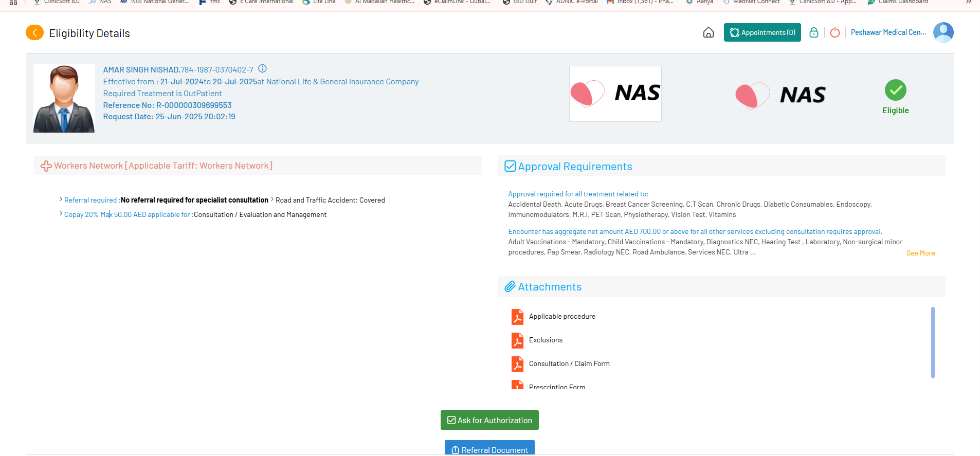This screenshot has height=456, width=980.
Task: Click the user avatar in the header
Action: (943, 32)
